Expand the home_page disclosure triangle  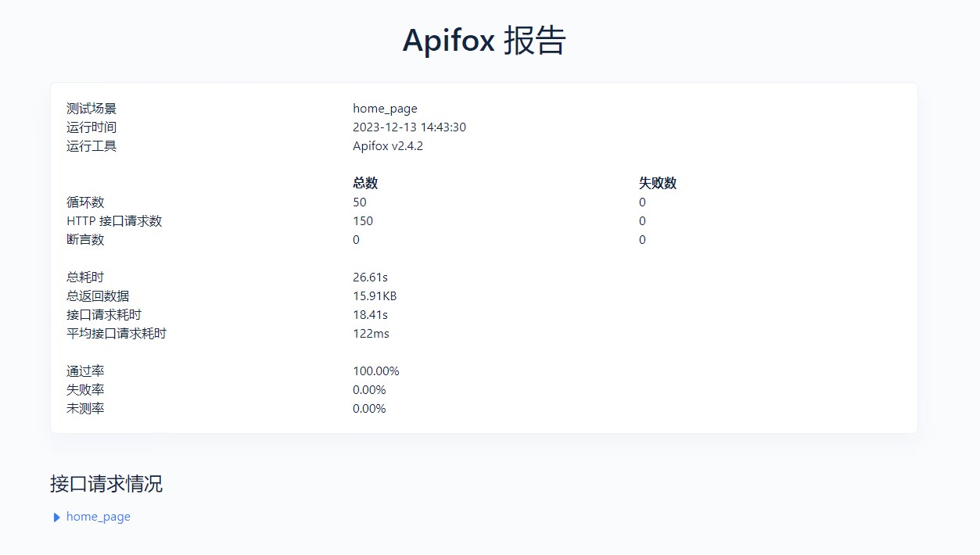[x=56, y=517]
